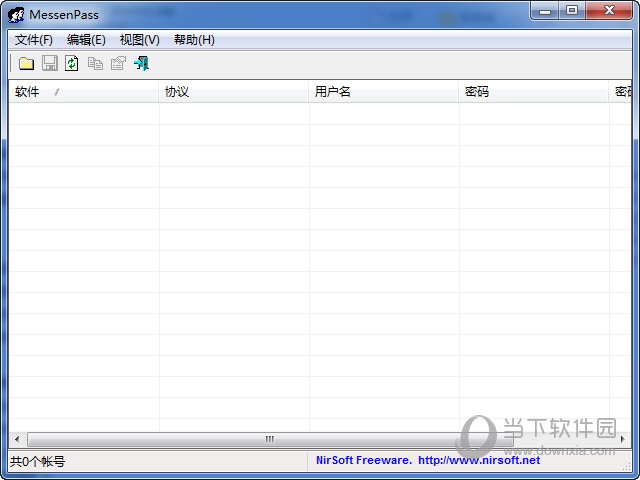Click the save floppy disk icon
Screen dimensions: 640x480
coord(50,64)
